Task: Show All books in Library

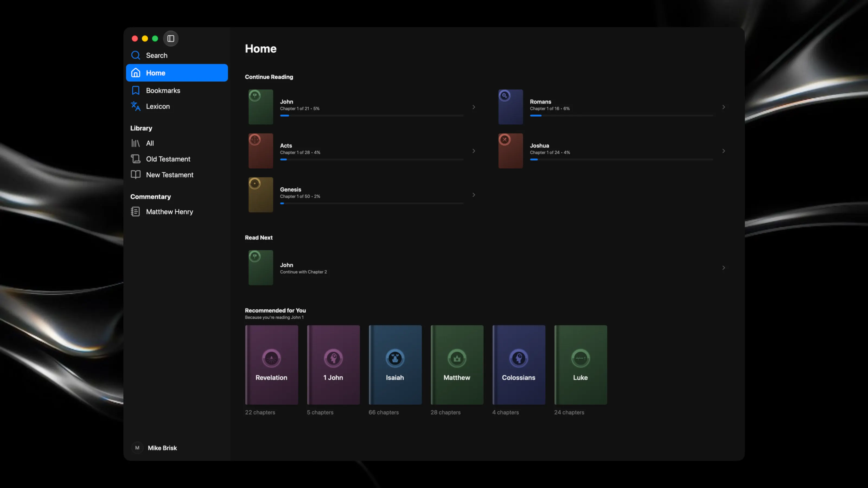Action: tap(177, 143)
